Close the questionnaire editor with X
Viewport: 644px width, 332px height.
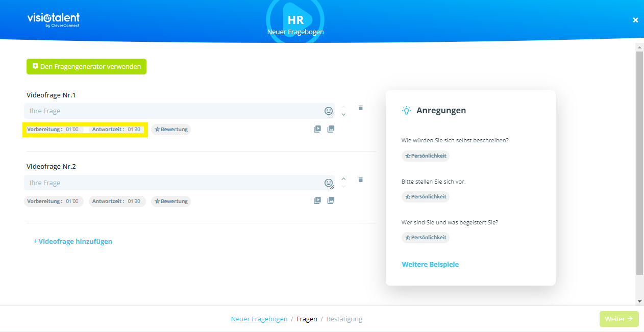click(635, 20)
